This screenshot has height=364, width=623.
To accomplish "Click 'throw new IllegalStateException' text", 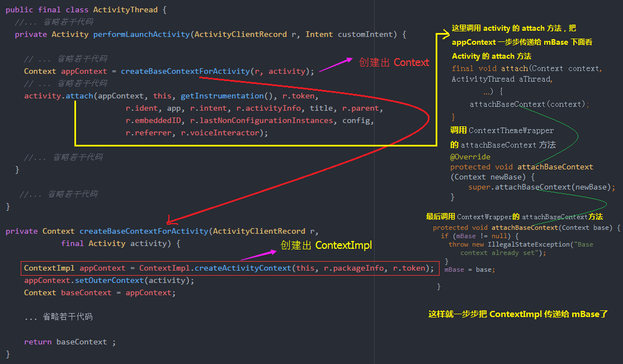I will point(509,244).
